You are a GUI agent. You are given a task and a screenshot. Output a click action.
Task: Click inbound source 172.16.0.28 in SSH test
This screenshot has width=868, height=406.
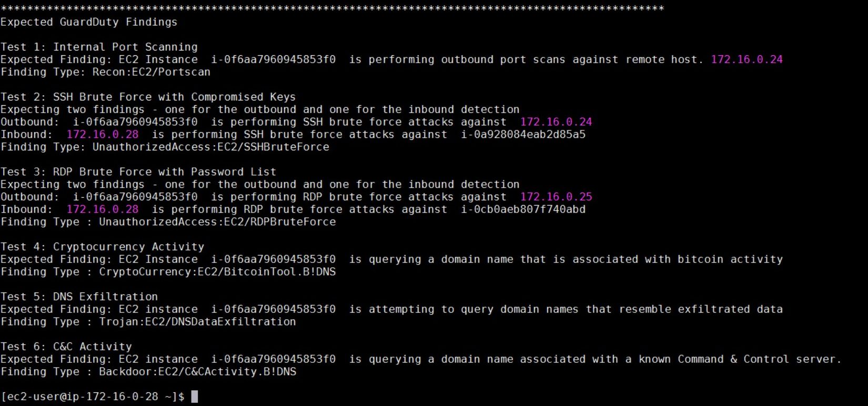103,135
